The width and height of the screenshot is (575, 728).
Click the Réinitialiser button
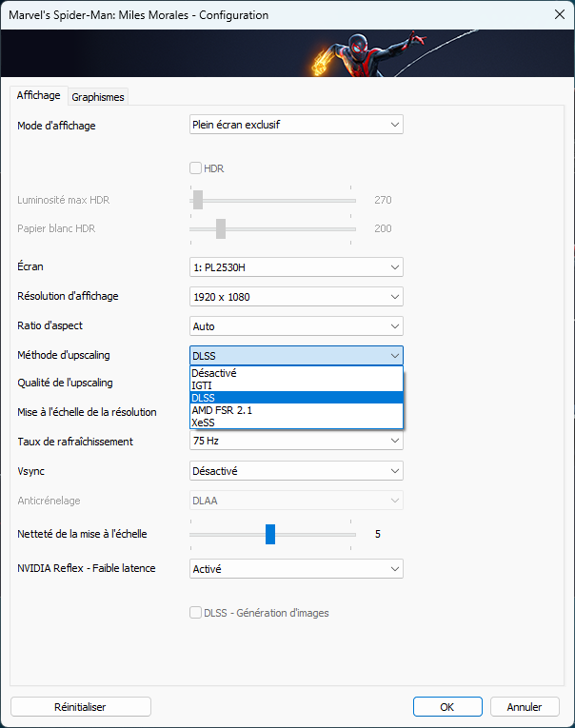click(81, 707)
